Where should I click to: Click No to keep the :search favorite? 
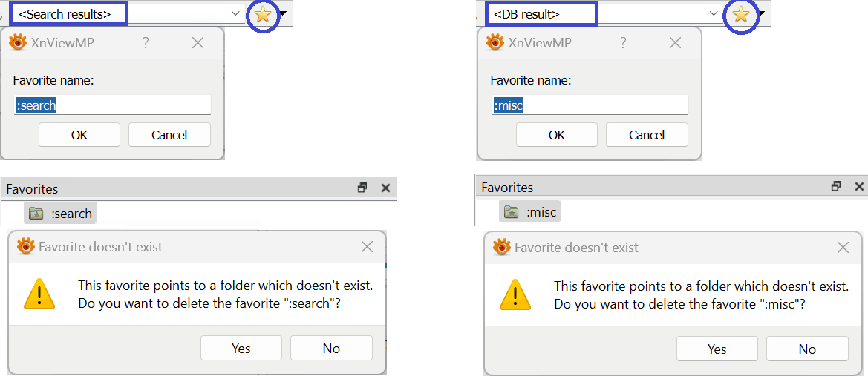pyautogui.click(x=331, y=348)
